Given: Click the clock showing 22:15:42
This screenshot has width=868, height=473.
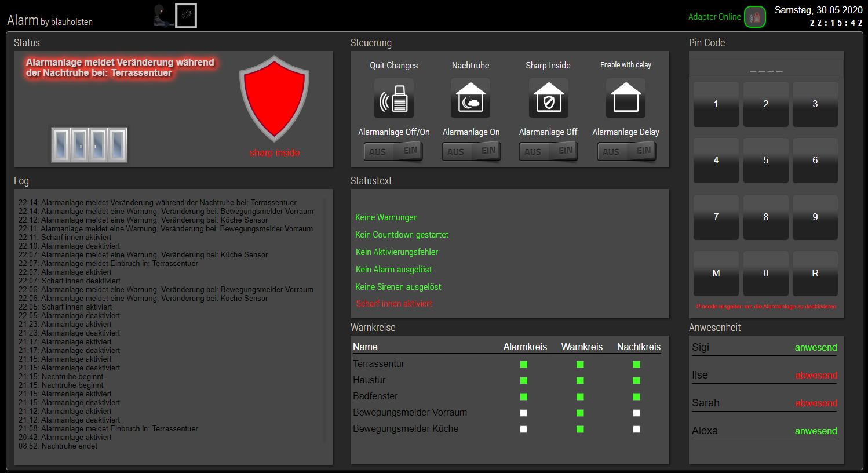Looking at the screenshot, I should pyautogui.click(x=836, y=23).
